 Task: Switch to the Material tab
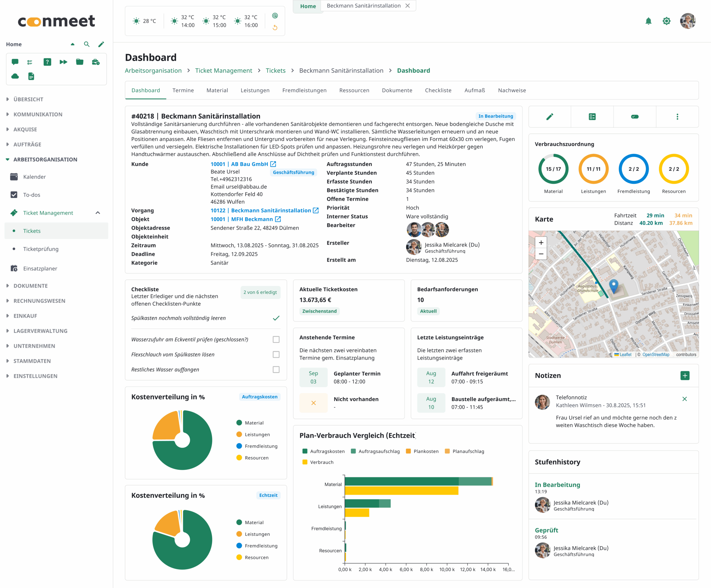point(217,91)
